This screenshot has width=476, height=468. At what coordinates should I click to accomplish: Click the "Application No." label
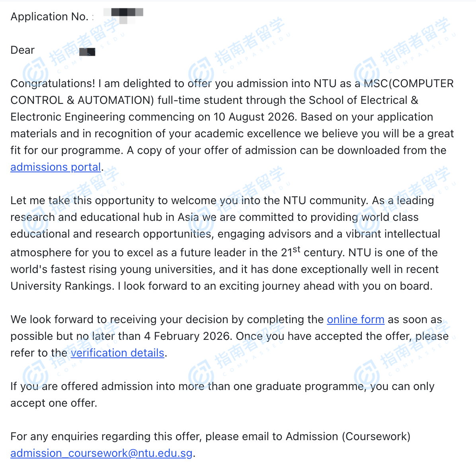pos(49,17)
